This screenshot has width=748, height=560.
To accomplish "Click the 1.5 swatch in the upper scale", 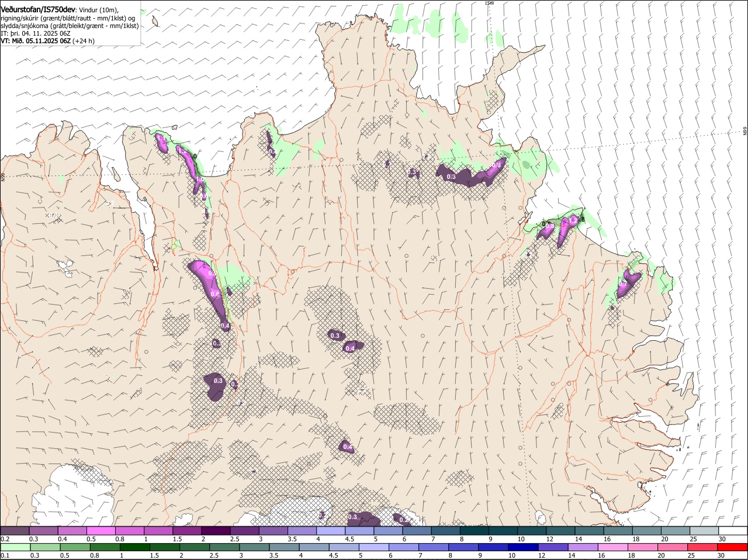I will click(187, 531).
